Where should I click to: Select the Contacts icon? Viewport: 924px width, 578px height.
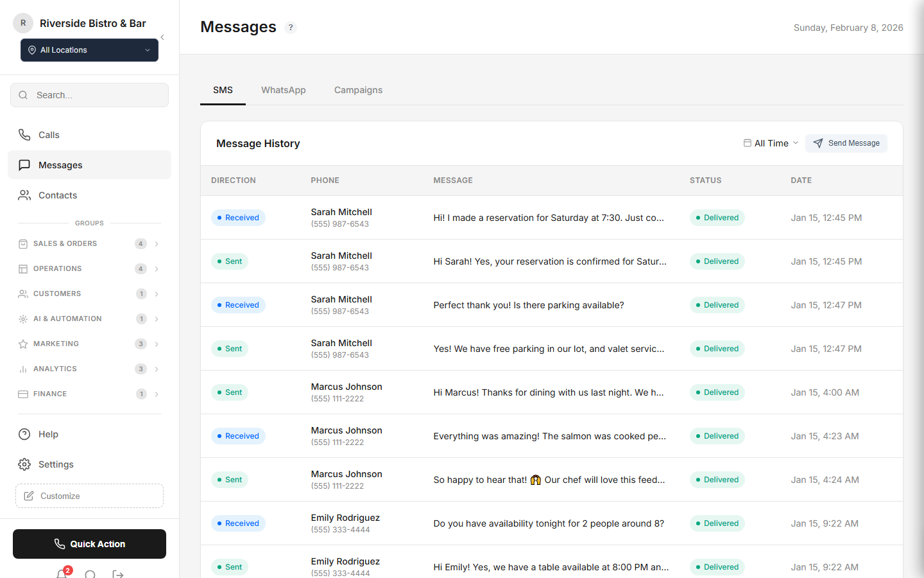(24, 195)
